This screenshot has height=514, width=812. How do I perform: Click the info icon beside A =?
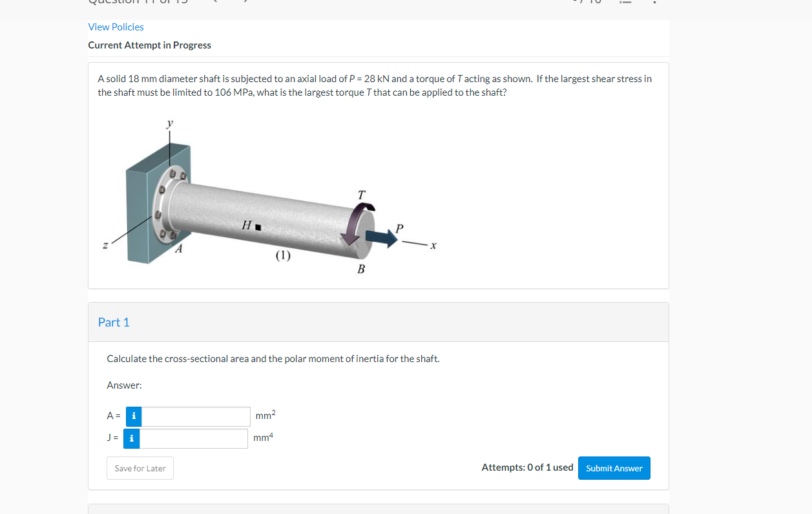tap(134, 416)
